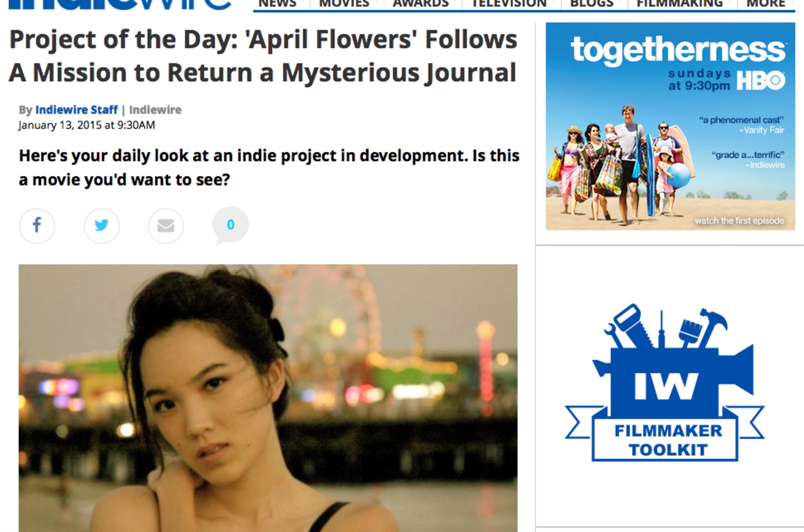The height and width of the screenshot is (532, 804).
Task: Open the Movies menu
Action: (x=344, y=4)
